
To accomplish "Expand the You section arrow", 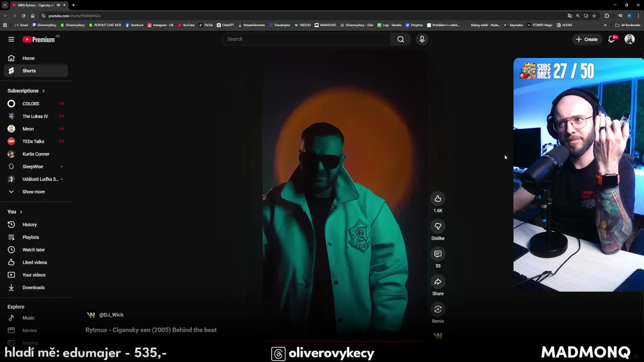I will click(21, 212).
